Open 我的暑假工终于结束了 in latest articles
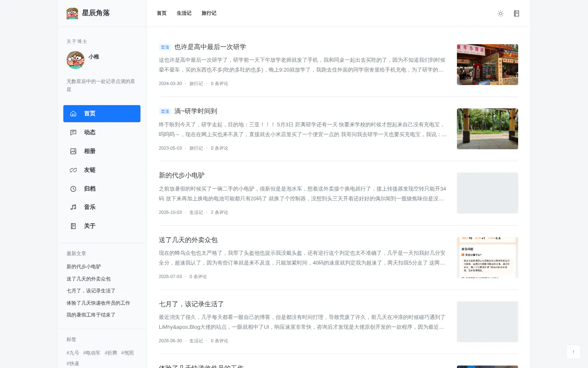 coord(91,315)
